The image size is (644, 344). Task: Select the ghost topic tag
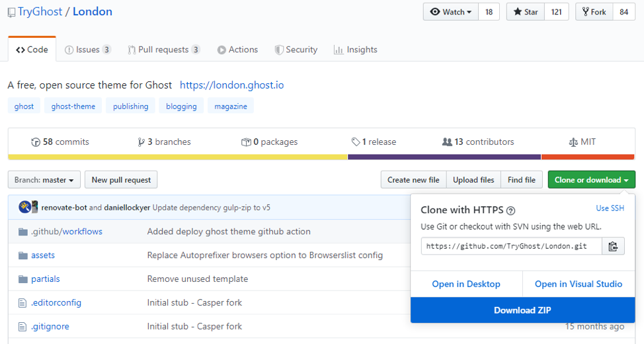coord(24,107)
